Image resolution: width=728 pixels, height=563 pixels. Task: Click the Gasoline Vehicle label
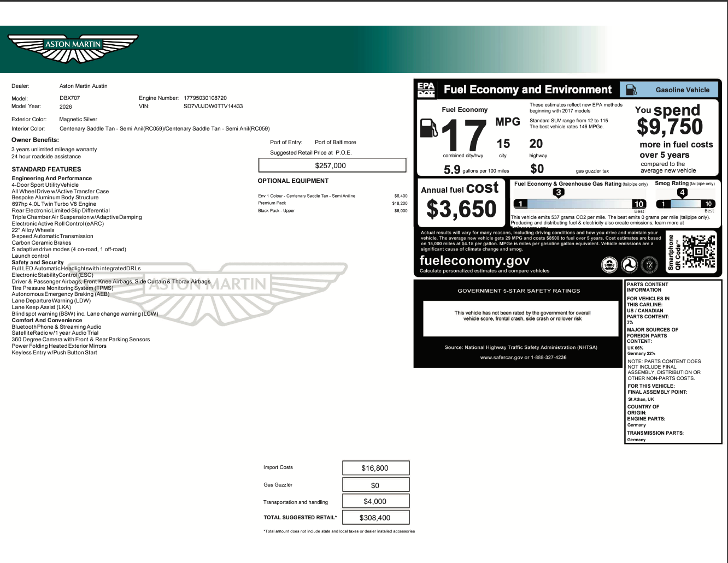tap(683, 90)
